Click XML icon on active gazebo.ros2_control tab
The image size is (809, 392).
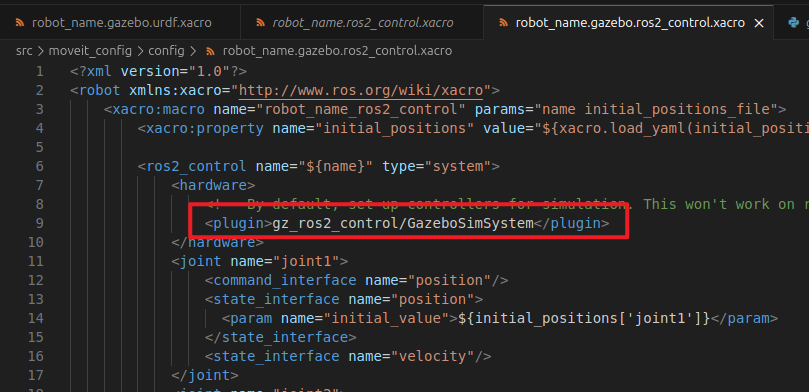click(x=504, y=23)
